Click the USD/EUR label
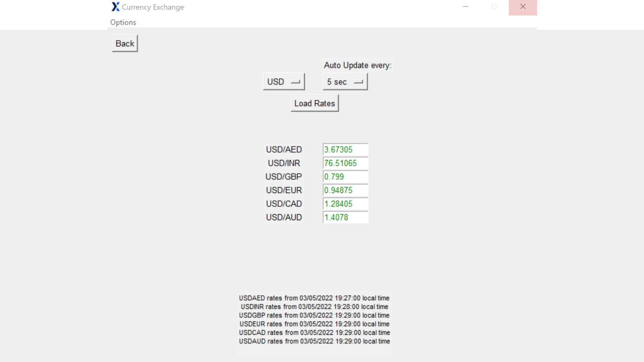This screenshot has width=644, height=362. (x=284, y=190)
